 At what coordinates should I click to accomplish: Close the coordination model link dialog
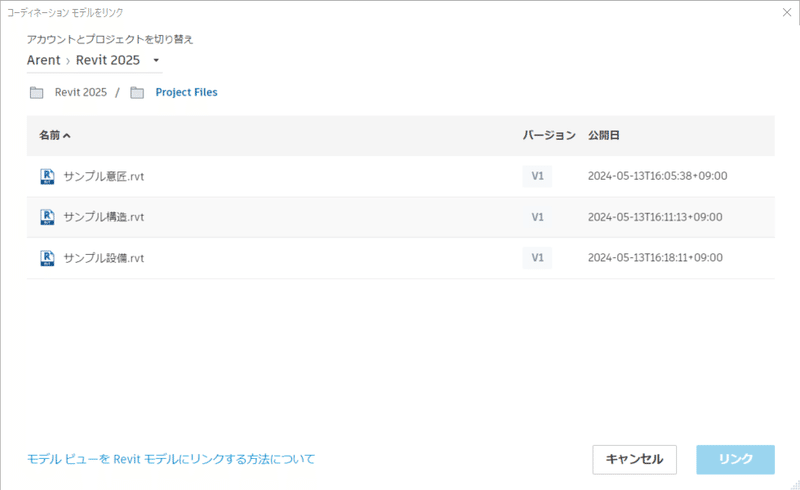click(x=783, y=12)
